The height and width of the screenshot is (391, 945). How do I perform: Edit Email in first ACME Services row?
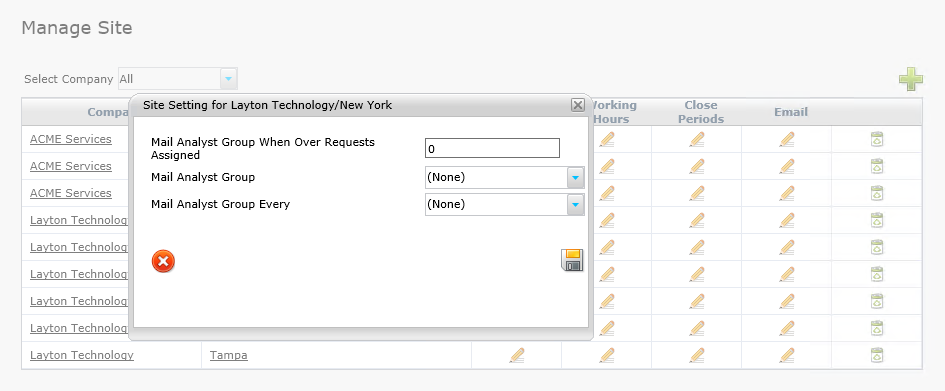click(x=786, y=139)
